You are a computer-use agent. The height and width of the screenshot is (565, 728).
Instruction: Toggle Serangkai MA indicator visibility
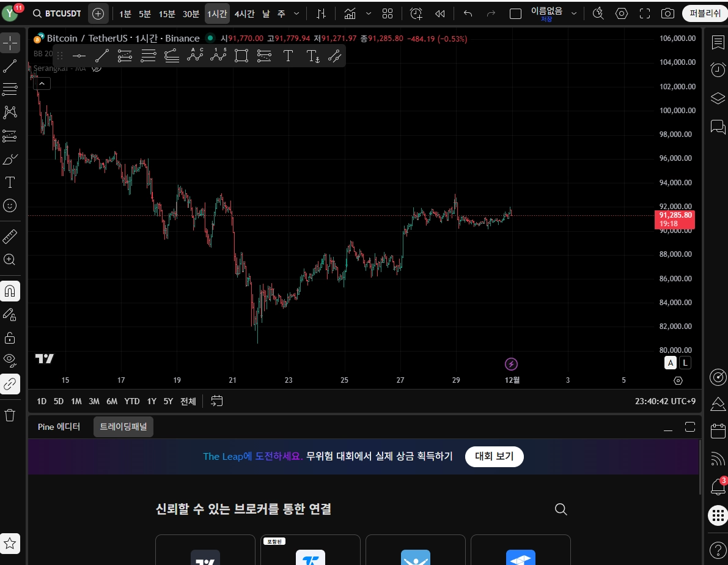click(x=96, y=68)
